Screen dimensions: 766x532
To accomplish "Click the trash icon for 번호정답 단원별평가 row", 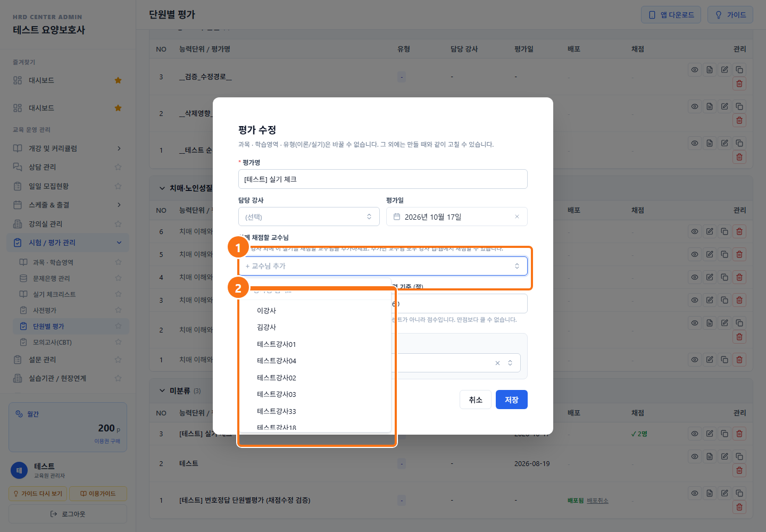I will pyautogui.click(x=739, y=507).
